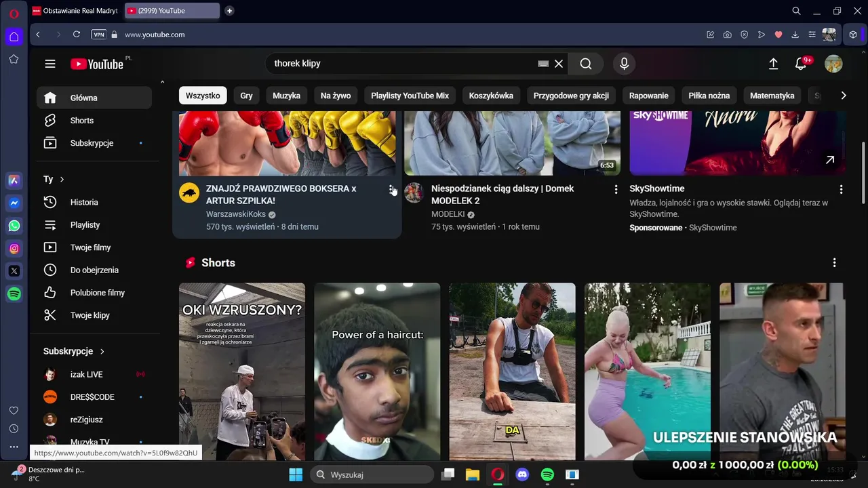Open YouTube notifications bell
The width and height of the screenshot is (868, 488).
(801, 64)
